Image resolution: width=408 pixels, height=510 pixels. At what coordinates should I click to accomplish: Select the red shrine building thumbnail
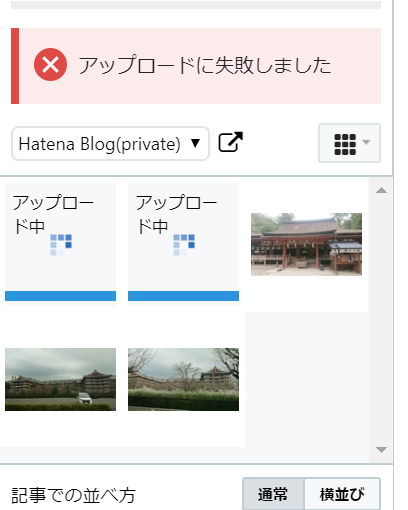(x=306, y=244)
